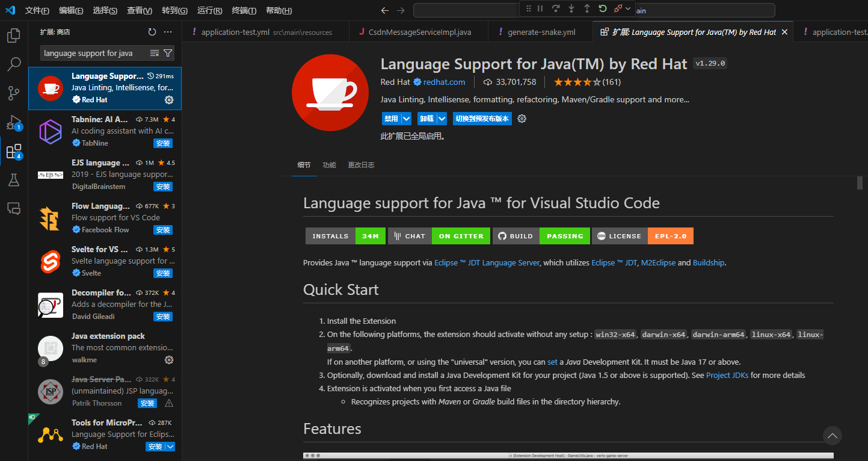Image resolution: width=868 pixels, height=461 pixels.
Task: Install the Svelte for VS Code extension
Action: (x=163, y=273)
